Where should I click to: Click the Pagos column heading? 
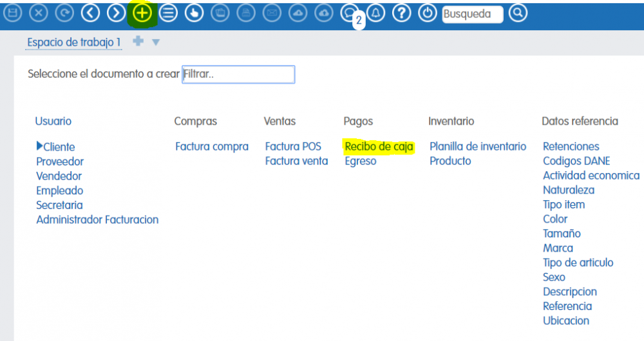click(358, 122)
